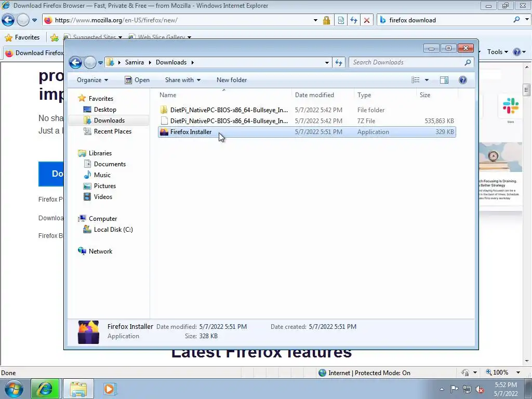Show hidden tray icons arrow
Screen dimensions: 532x399
pos(442,390)
